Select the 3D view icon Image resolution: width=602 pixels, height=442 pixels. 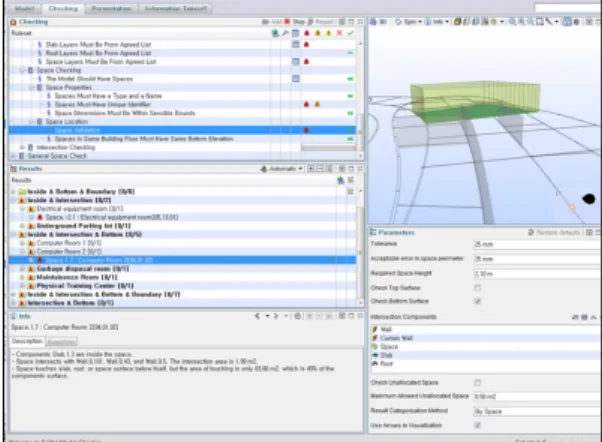pyautogui.click(x=378, y=22)
